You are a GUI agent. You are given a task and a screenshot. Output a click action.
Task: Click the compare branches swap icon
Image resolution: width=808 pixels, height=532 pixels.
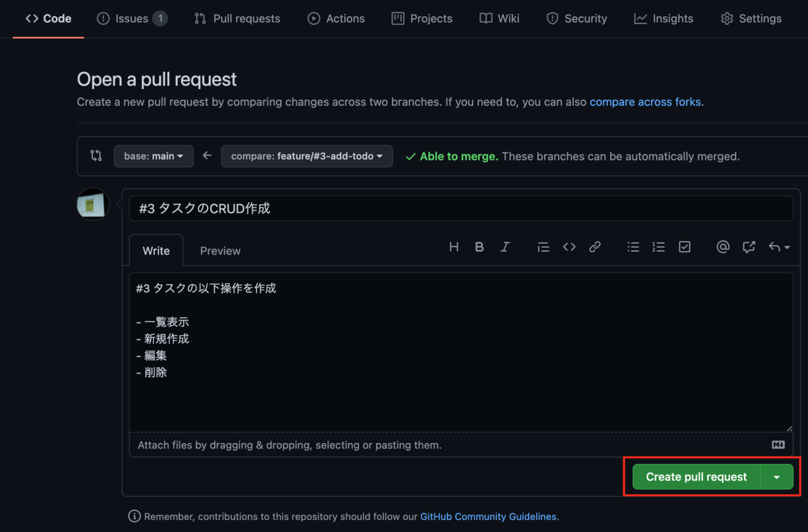(x=96, y=156)
